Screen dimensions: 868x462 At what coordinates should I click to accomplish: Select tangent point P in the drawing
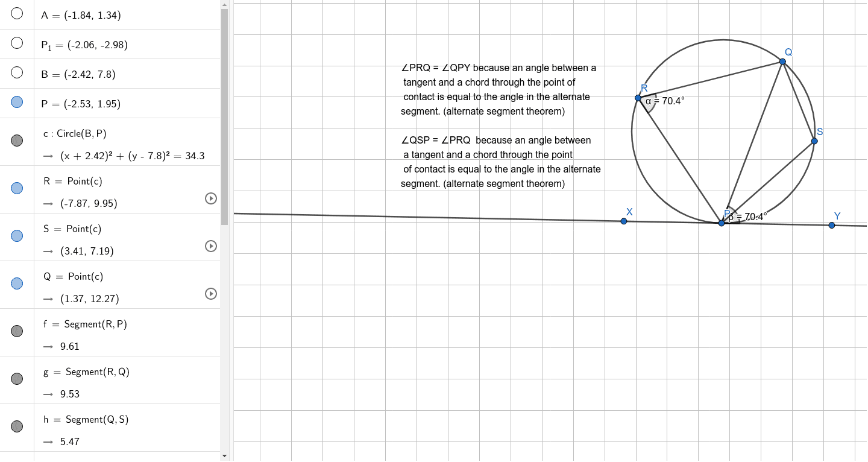point(722,223)
